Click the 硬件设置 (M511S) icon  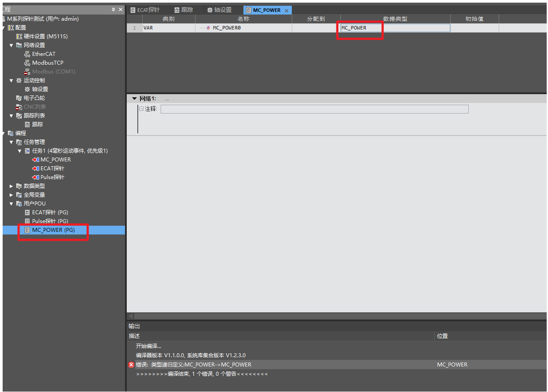point(18,37)
